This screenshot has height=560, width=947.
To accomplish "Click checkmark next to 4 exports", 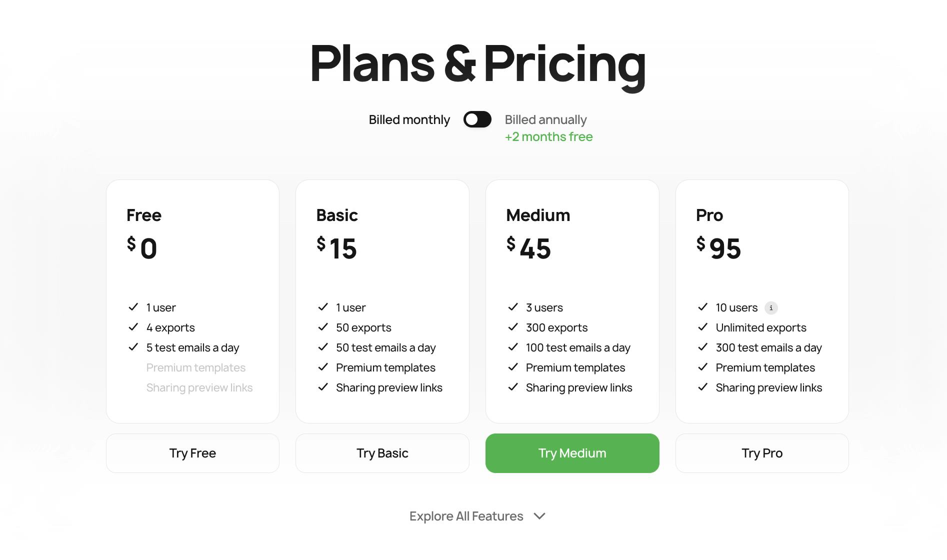I will 133,327.
